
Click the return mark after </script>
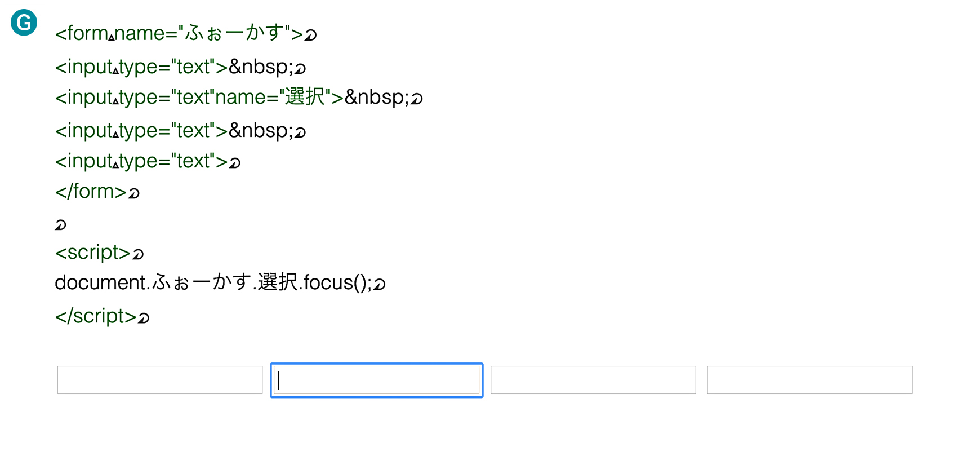(x=144, y=318)
